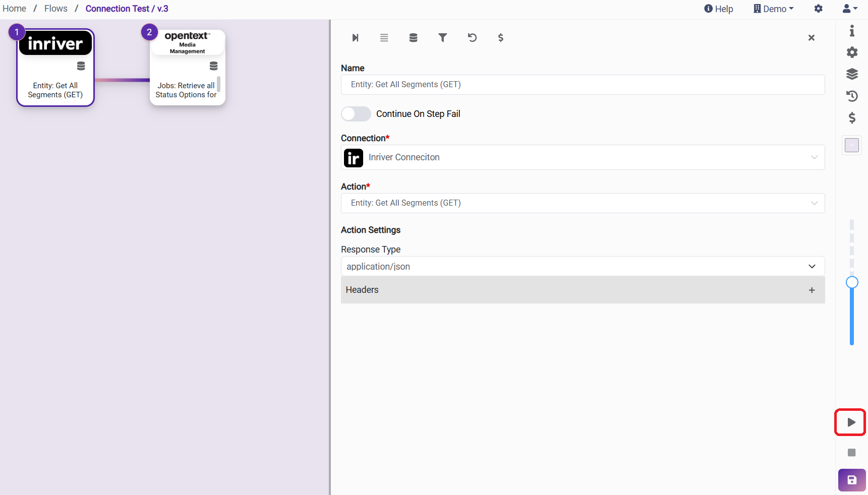868x495 pixels.
Task: Open the filter funnel icon
Action: (x=442, y=38)
